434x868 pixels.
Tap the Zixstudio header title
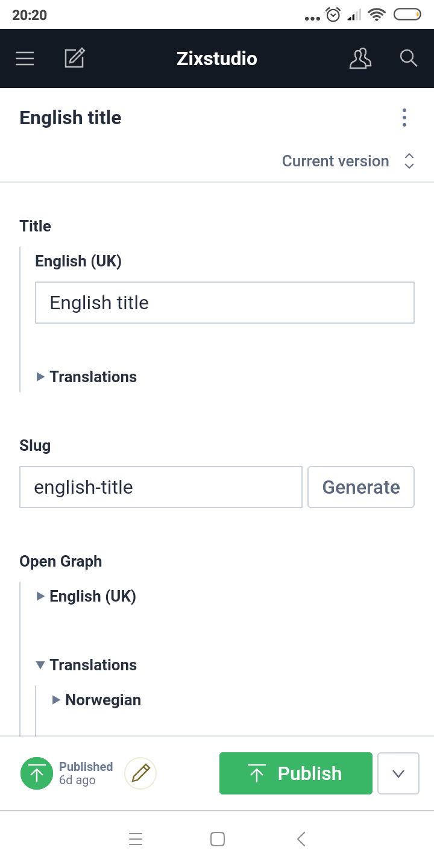[217, 58]
